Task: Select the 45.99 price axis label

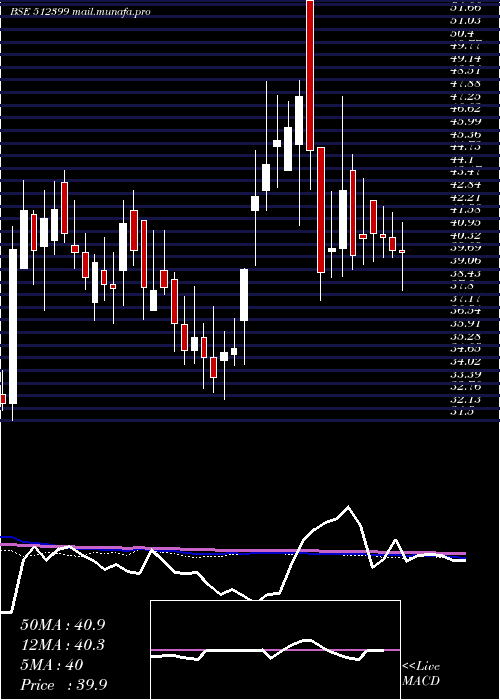Action: tap(466, 121)
